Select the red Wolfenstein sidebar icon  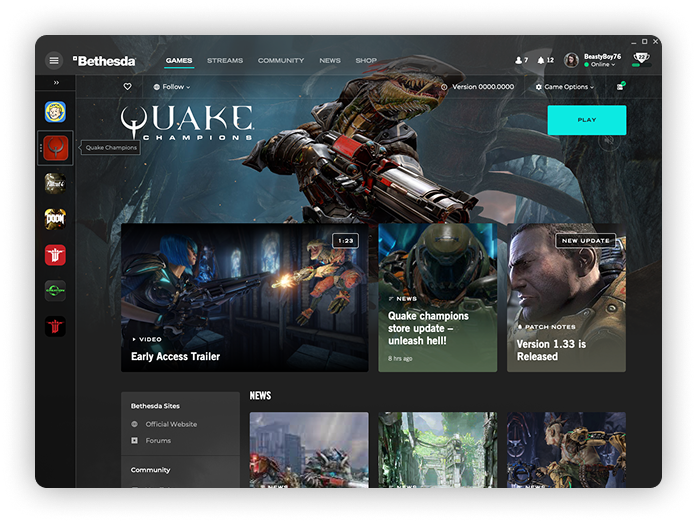click(x=56, y=255)
